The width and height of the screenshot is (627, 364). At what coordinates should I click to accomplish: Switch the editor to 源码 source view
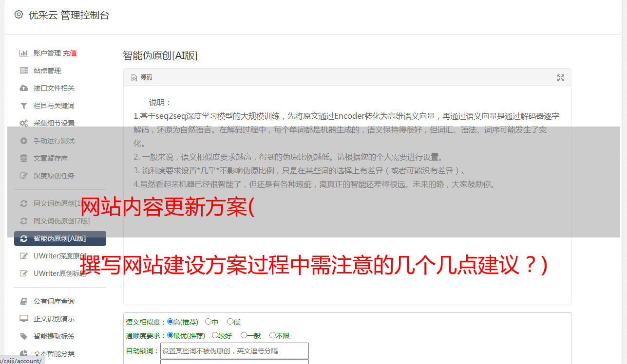(x=142, y=77)
